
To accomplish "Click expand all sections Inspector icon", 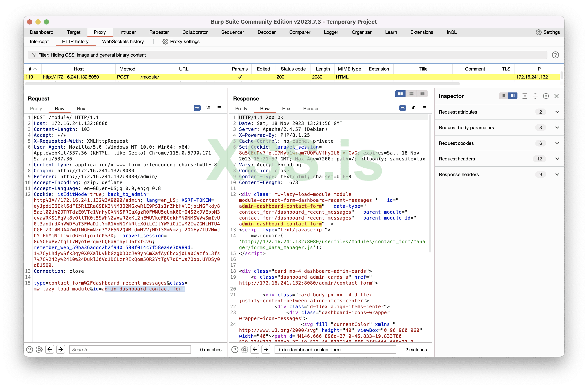I will (x=525, y=96).
